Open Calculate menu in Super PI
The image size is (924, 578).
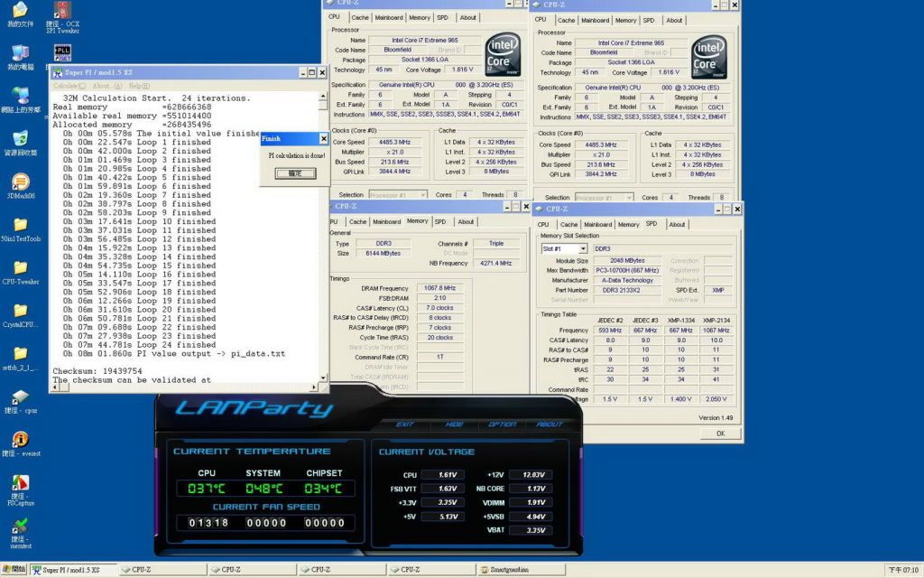tap(69, 86)
